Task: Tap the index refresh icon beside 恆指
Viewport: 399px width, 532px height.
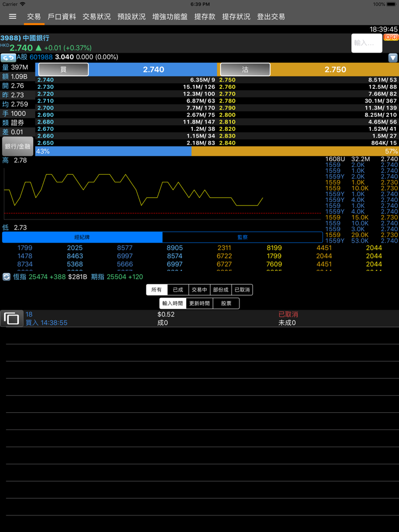Action: [x=7, y=277]
